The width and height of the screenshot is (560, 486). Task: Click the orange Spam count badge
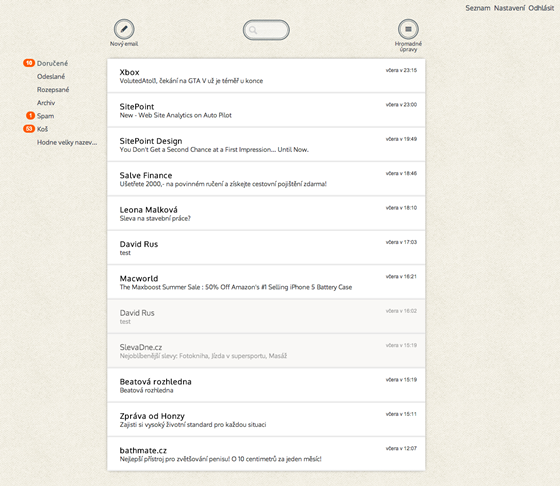pos(30,115)
